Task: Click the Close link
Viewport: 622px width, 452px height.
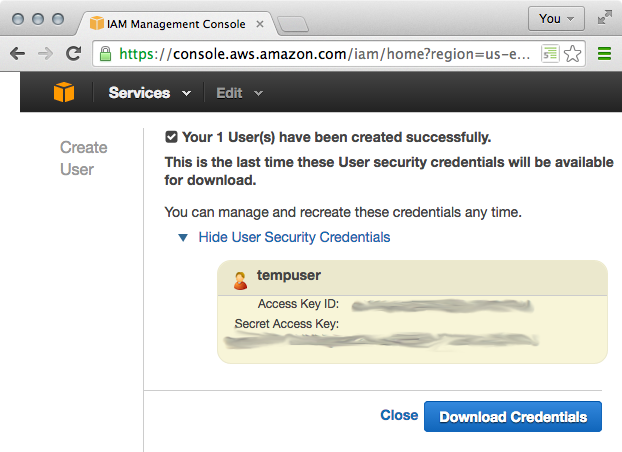Action: (399, 415)
